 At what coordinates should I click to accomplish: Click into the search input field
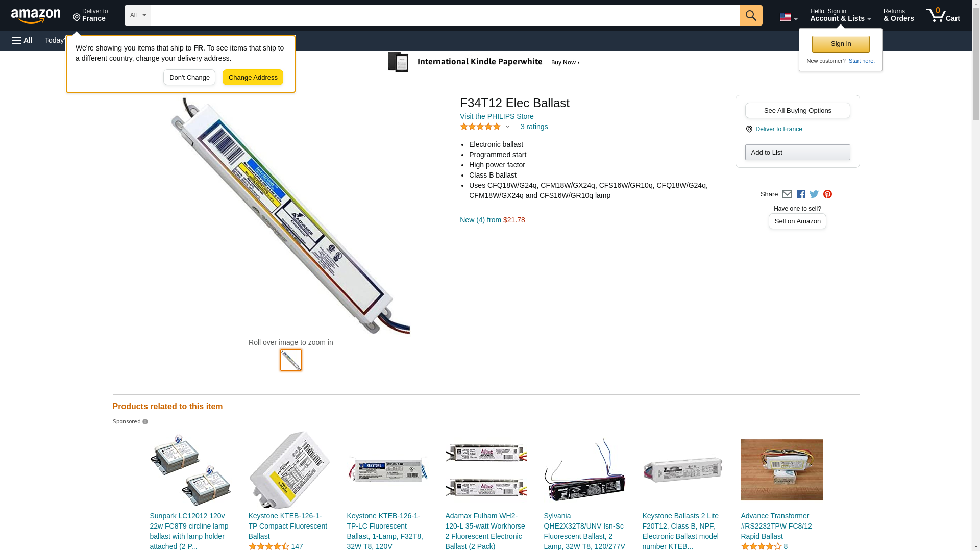(445, 15)
